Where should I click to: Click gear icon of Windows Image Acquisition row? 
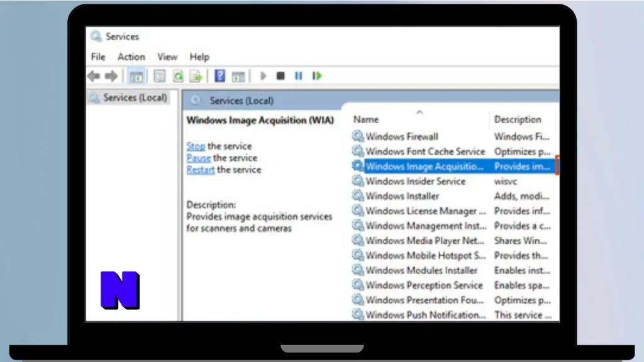click(358, 165)
